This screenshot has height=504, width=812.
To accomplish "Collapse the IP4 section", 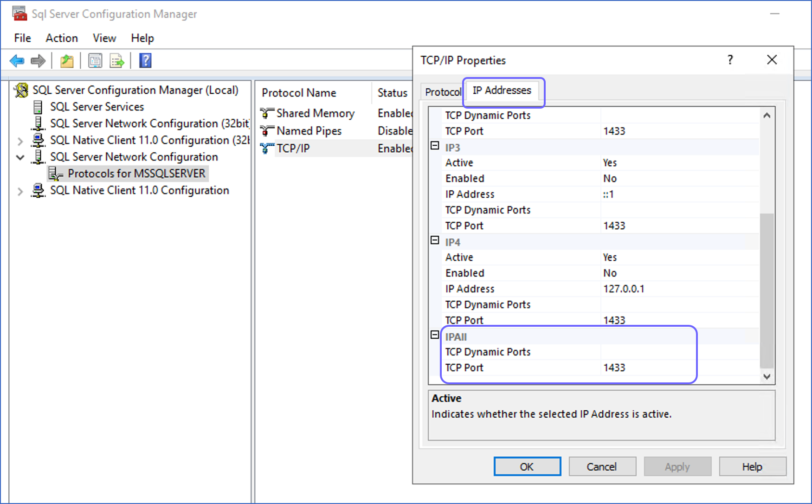I will 435,240.
